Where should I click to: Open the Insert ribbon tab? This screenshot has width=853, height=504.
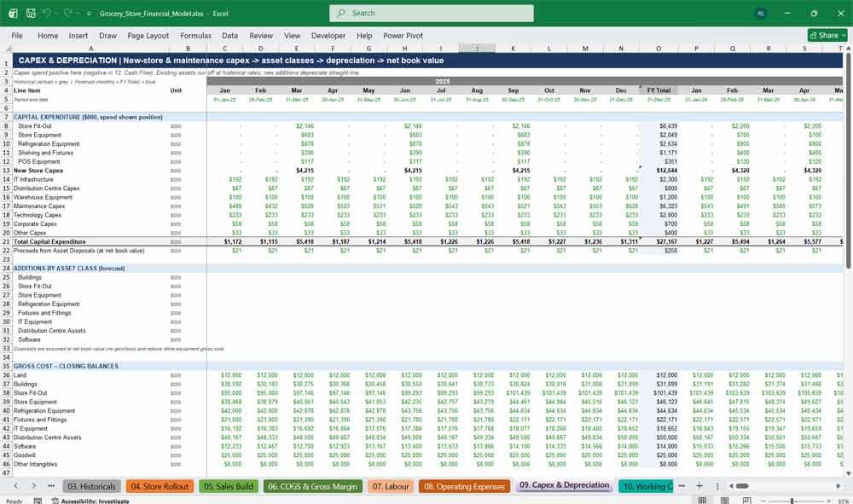(78, 35)
